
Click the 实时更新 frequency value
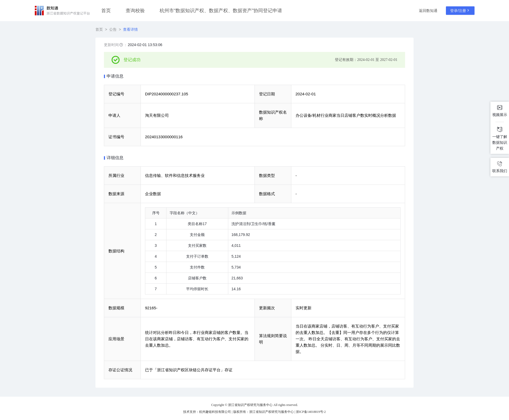pos(304,308)
